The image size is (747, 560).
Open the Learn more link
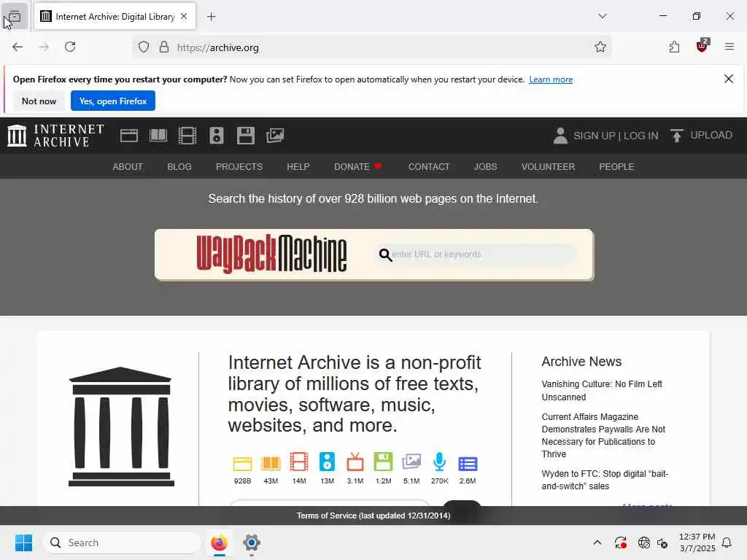click(x=551, y=79)
